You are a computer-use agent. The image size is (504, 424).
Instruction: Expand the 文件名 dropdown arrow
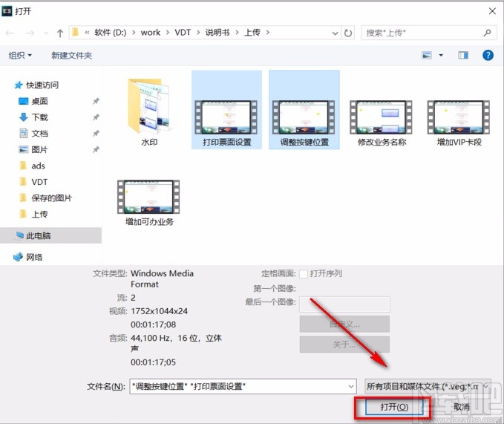350,386
